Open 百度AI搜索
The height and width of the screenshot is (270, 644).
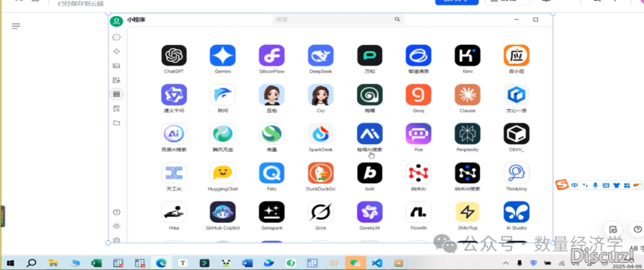pos(174,134)
